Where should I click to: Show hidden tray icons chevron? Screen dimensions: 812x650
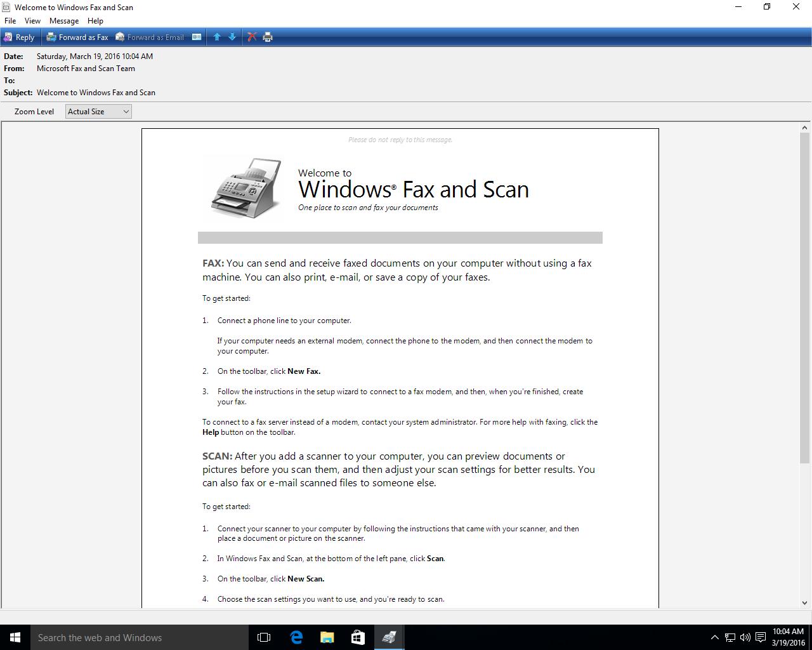click(x=714, y=637)
